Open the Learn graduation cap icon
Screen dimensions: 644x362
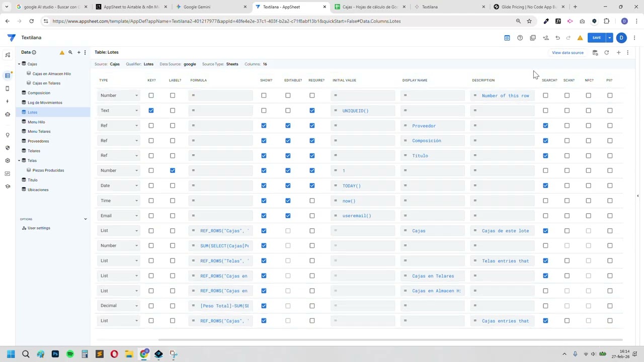tap(8, 187)
